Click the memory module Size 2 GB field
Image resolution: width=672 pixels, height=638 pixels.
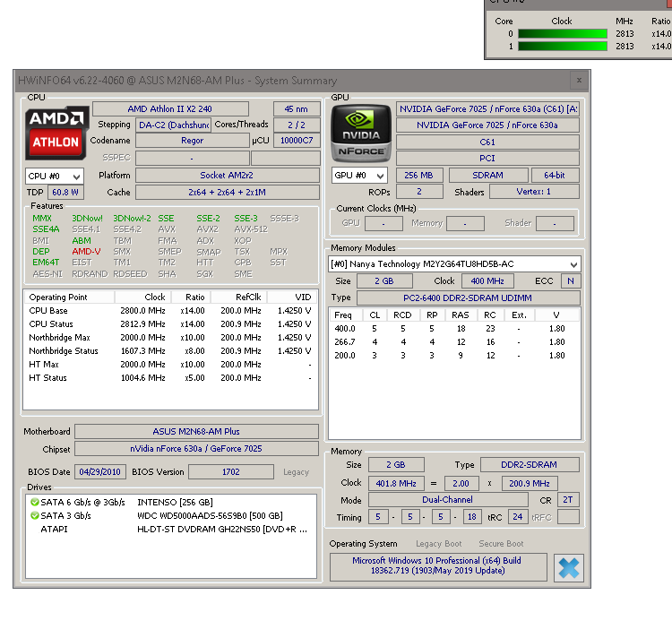[384, 281]
